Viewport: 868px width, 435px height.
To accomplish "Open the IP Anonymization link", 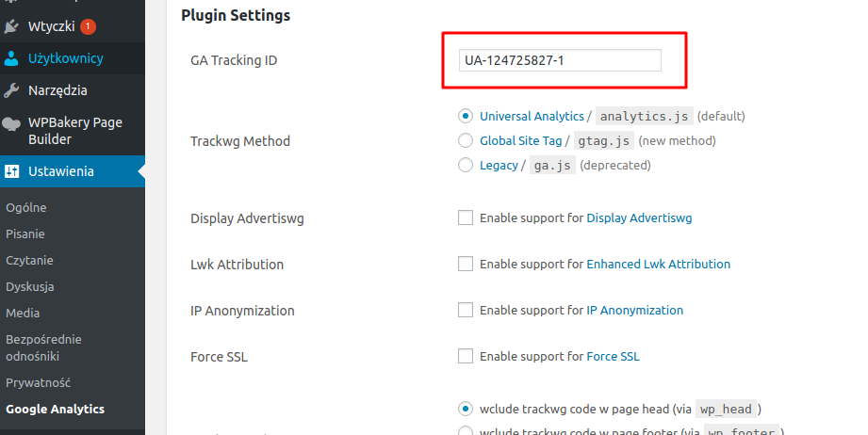I will point(635,310).
